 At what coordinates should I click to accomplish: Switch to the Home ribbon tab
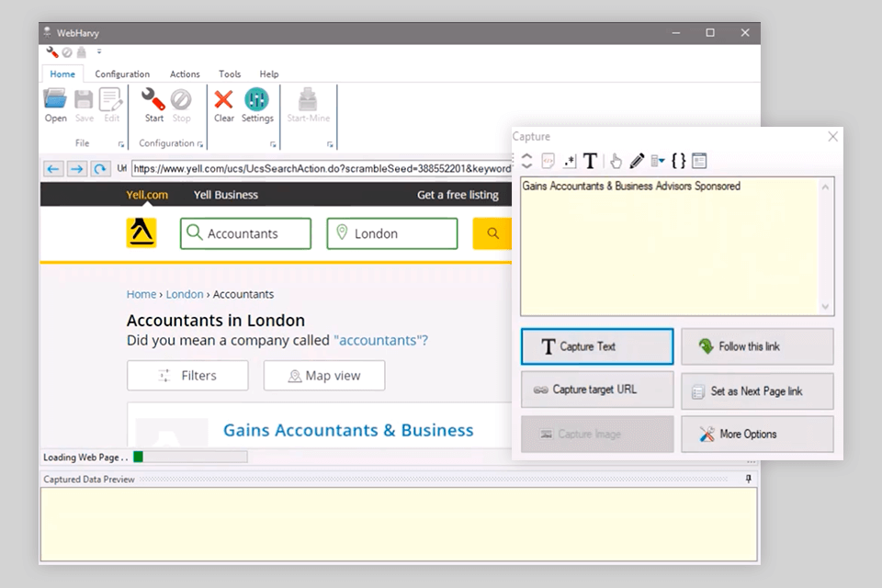pos(62,74)
